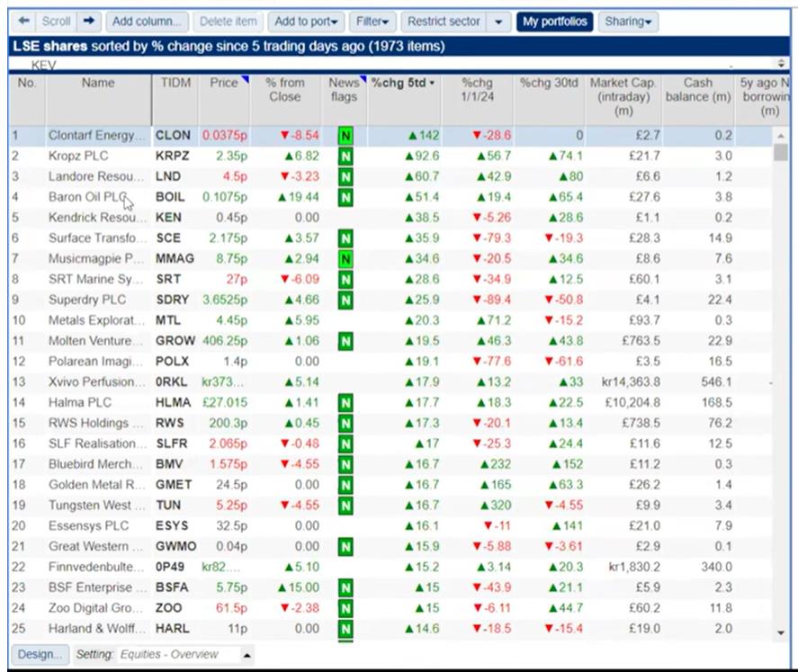Open the Sharing dropdown menu
798x672 pixels.
628,22
